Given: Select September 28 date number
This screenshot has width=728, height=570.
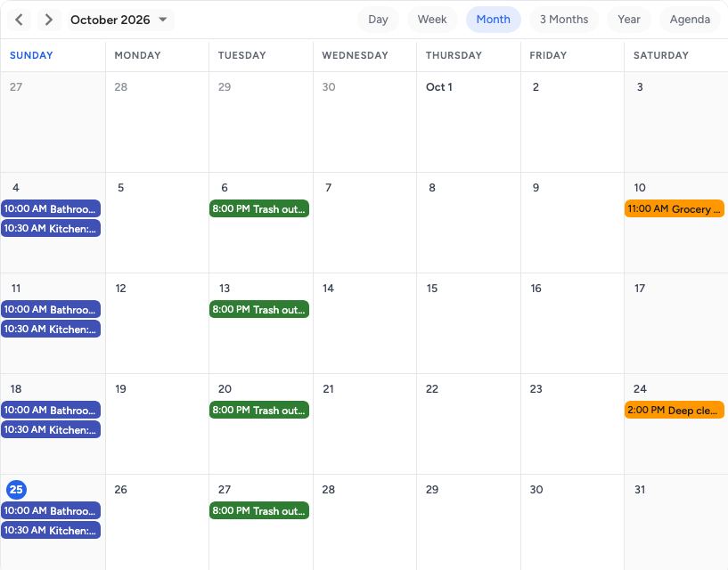Looking at the screenshot, I should 120,87.
